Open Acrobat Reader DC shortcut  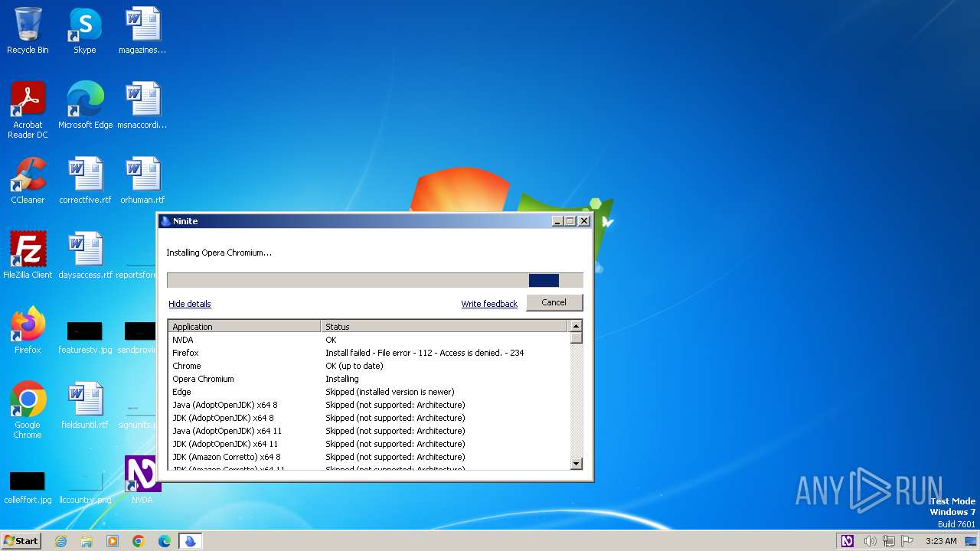[x=28, y=109]
